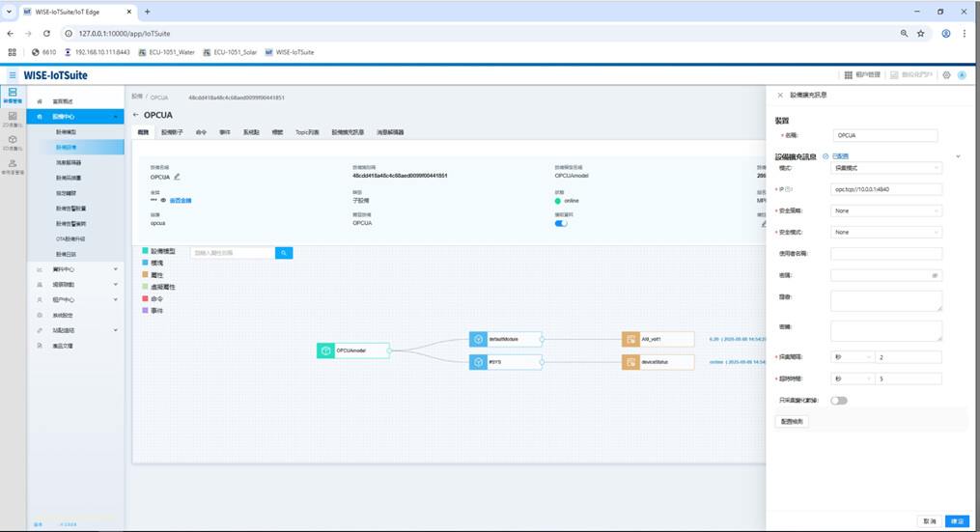Image resolution: width=980 pixels, height=532 pixels.
Task: Open Chrome zoom magnifier in address bar
Action: tap(904, 33)
